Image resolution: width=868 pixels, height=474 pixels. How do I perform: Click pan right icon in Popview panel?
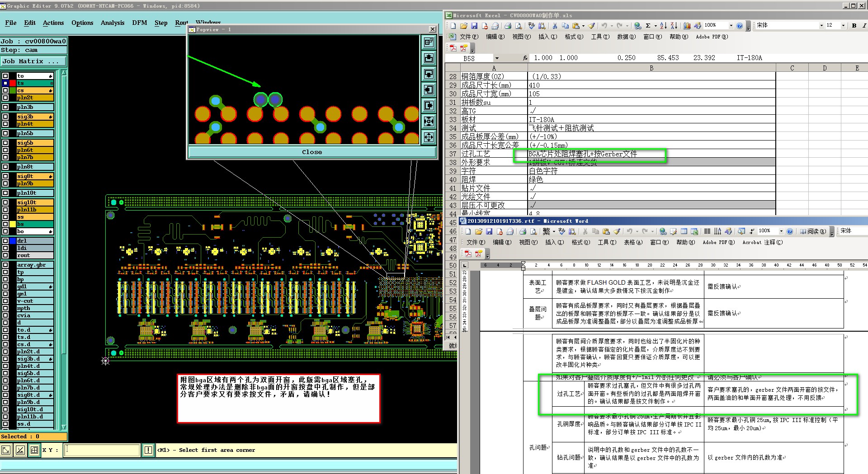[x=428, y=105]
